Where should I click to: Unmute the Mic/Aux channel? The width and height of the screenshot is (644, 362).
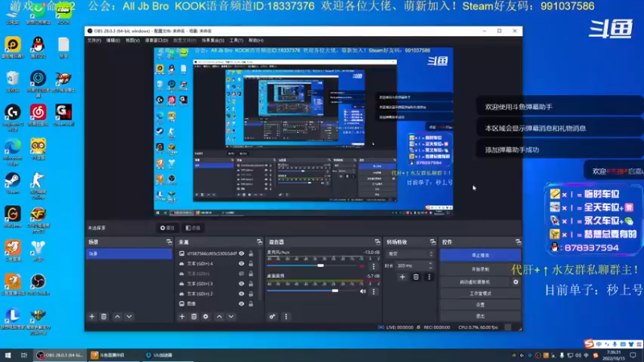click(363, 266)
